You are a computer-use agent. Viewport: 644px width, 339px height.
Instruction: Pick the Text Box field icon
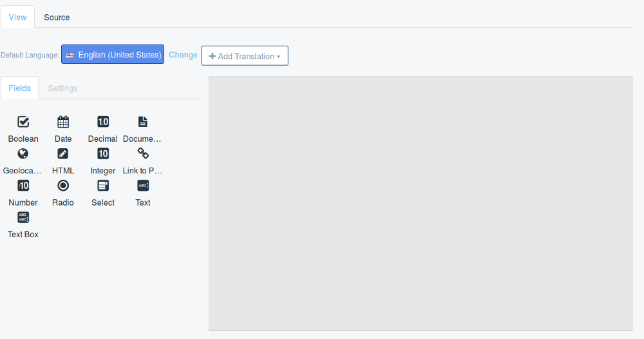(x=23, y=217)
